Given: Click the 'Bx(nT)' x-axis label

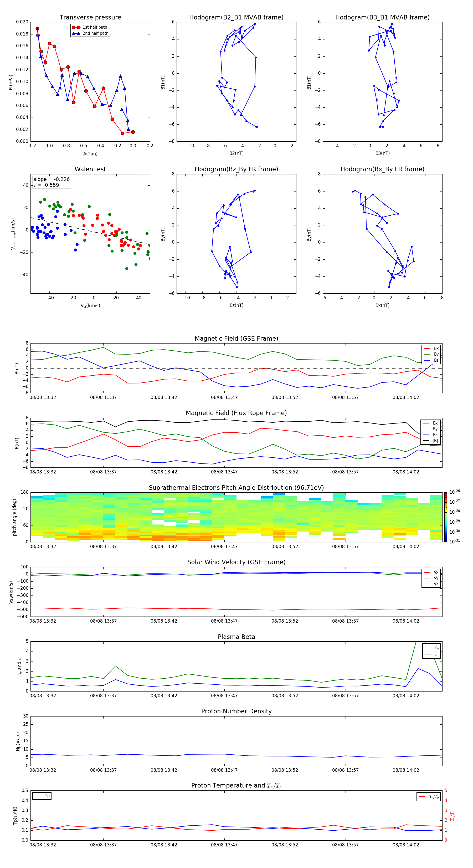Looking at the screenshot, I should pos(382,305).
